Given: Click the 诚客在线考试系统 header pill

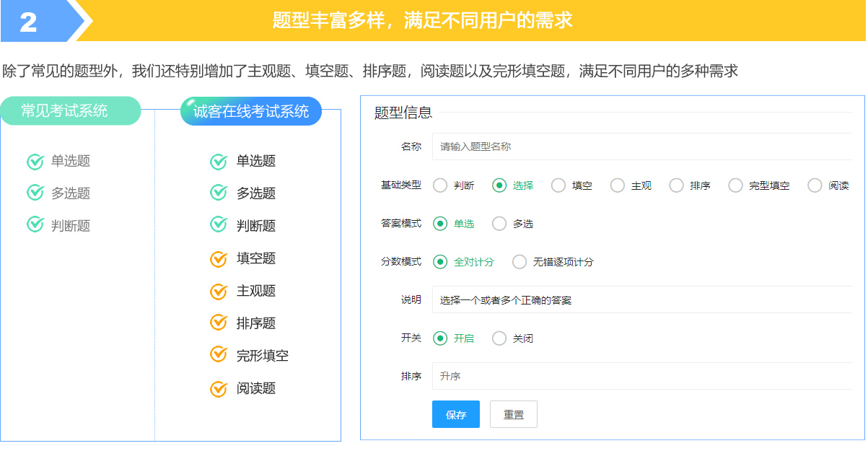Looking at the screenshot, I should (251, 111).
